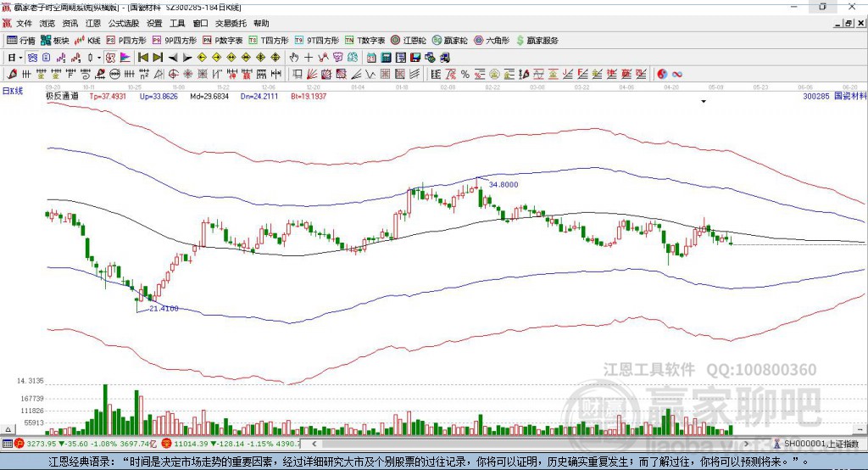The height and width of the screenshot is (470, 868).
Task: Open the 板块 sector view
Action: point(54,41)
